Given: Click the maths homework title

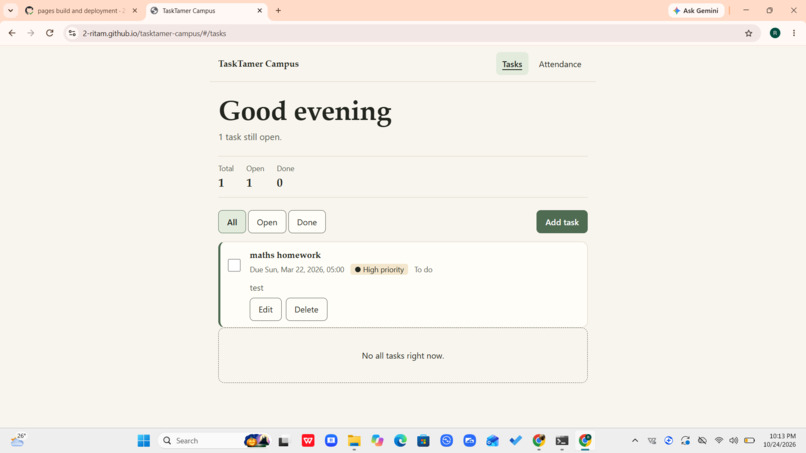Looking at the screenshot, I should [285, 255].
